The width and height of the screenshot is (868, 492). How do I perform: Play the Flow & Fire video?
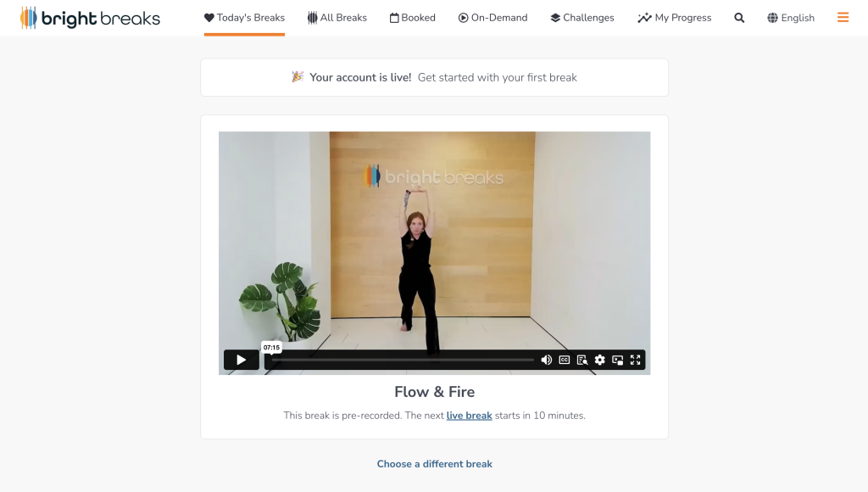241,360
